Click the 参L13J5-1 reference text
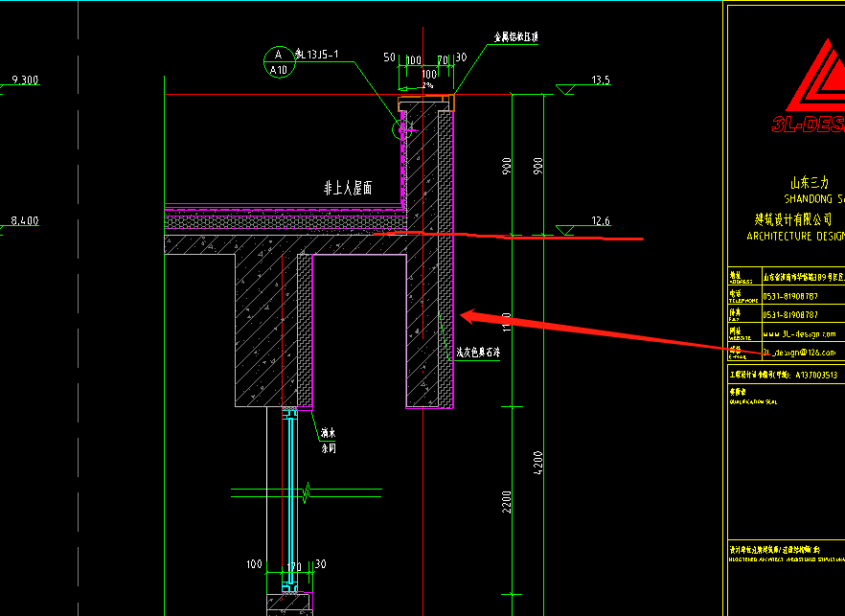The height and width of the screenshot is (616, 845). coord(316,54)
